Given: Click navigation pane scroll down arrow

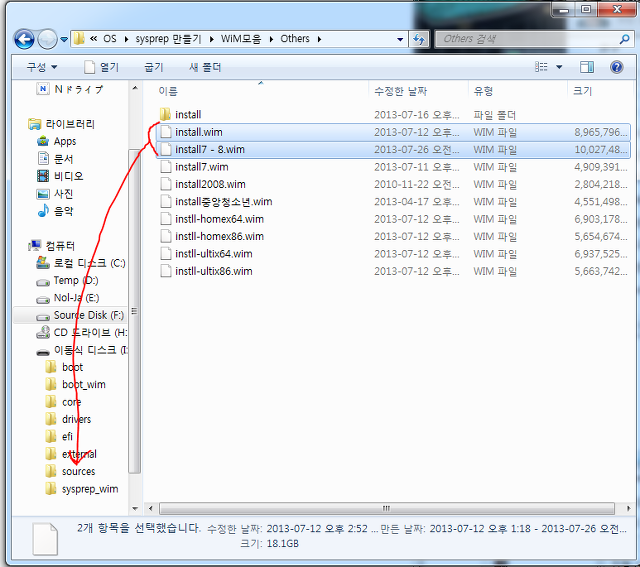Looking at the screenshot, I should click(135, 509).
